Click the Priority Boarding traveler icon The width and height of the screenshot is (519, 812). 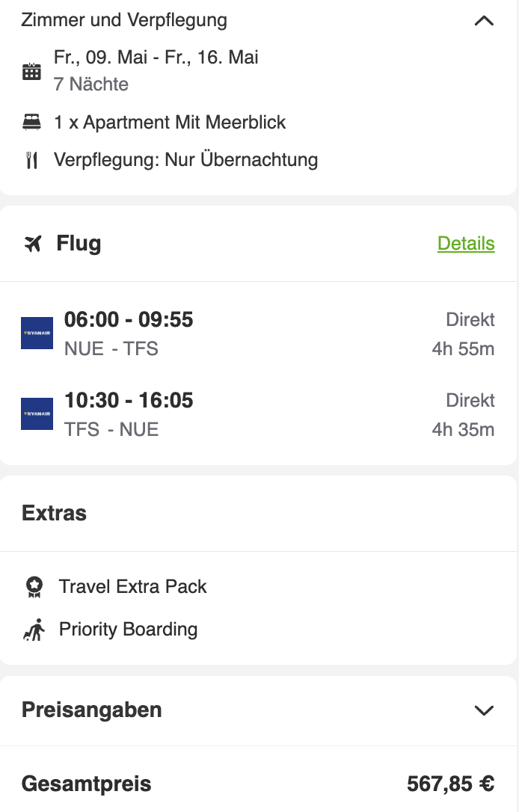34,630
